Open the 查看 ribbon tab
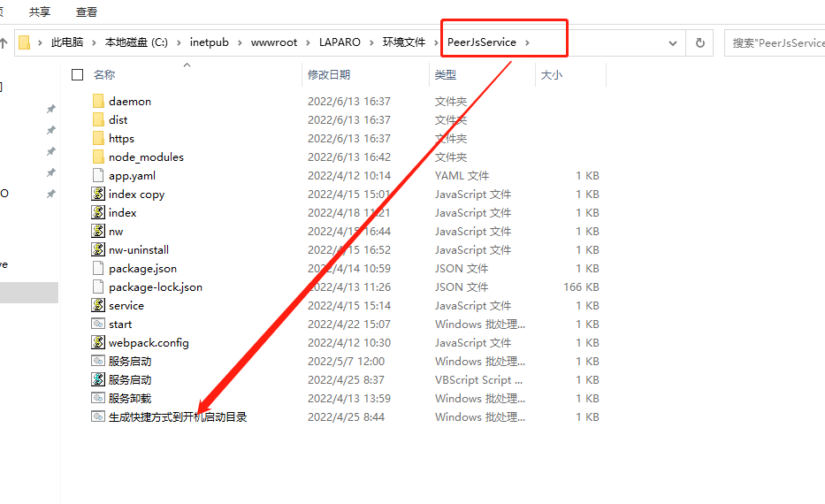825x504 pixels. (x=87, y=11)
